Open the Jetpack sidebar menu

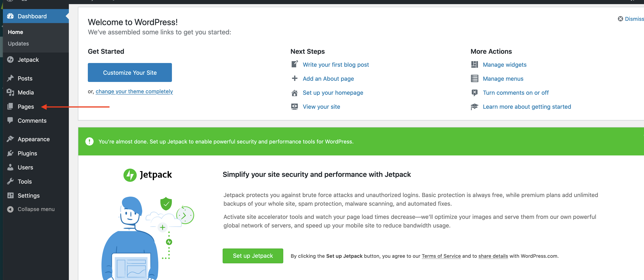(x=36, y=60)
